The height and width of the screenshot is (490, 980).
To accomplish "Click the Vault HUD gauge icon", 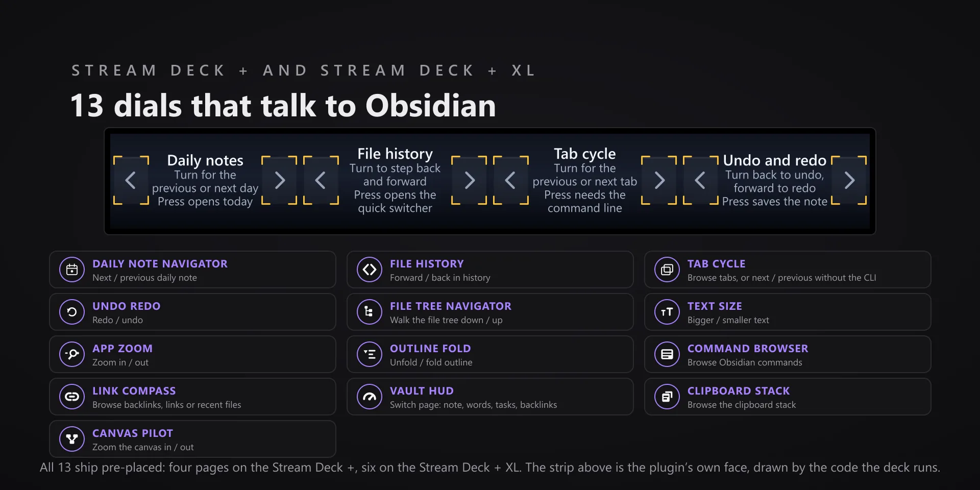I will 370,397.
